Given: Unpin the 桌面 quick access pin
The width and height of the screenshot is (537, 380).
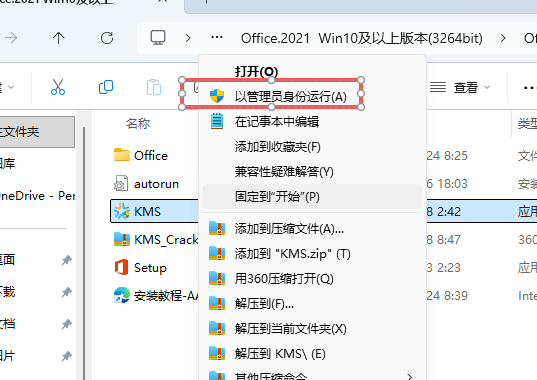Looking at the screenshot, I should 66,260.
